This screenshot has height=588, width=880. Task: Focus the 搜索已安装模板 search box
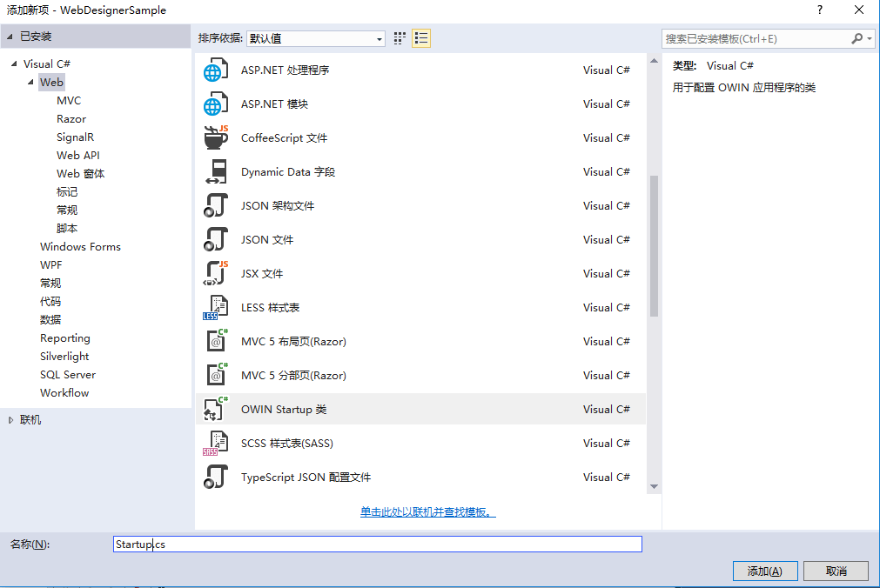point(756,39)
